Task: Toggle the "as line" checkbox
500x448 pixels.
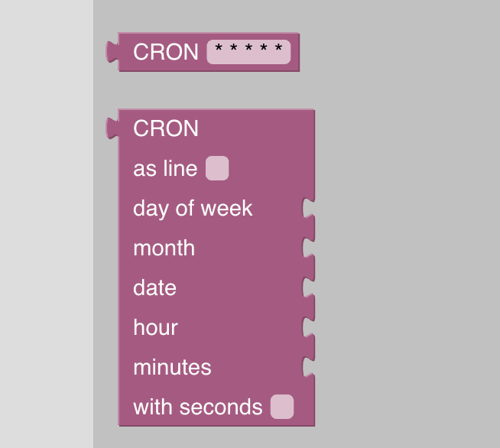Action: pos(217,168)
